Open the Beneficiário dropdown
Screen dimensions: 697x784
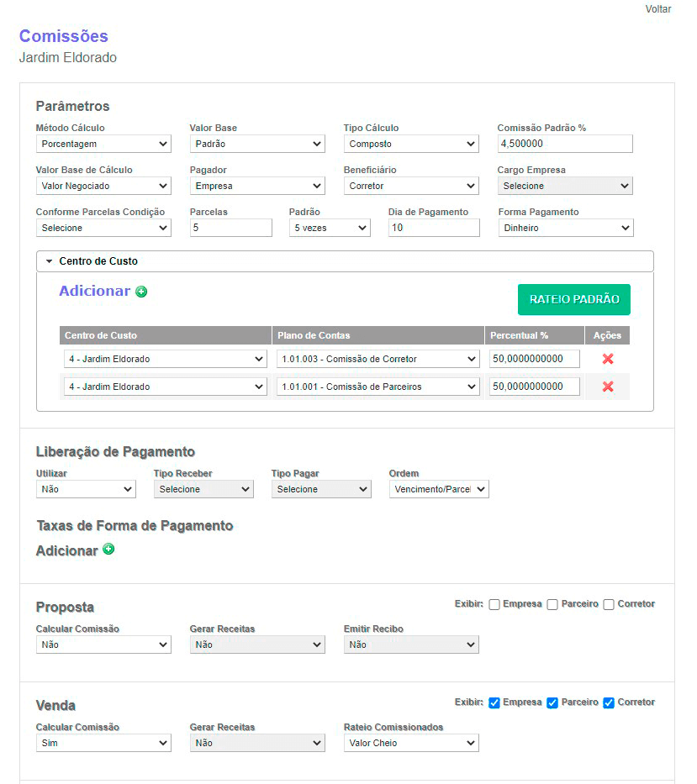tap(411, 186)
